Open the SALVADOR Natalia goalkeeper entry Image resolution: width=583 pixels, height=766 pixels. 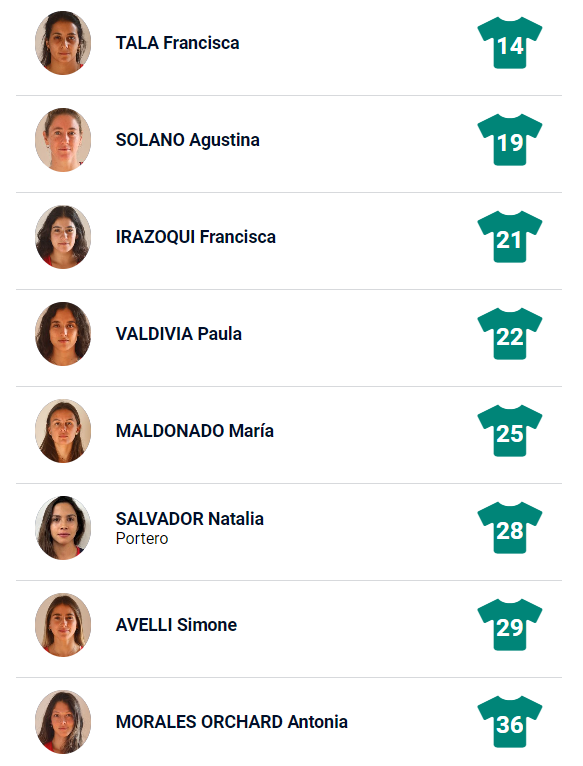190,528
